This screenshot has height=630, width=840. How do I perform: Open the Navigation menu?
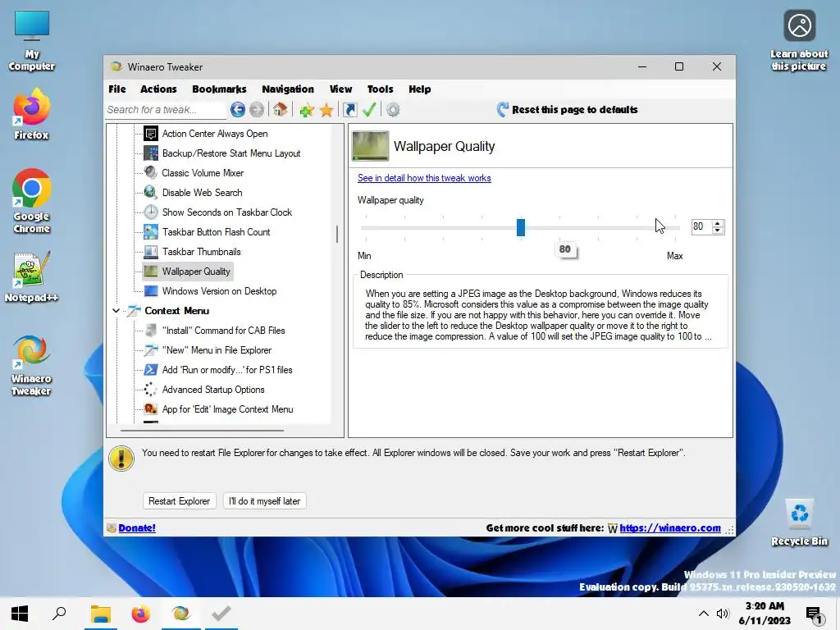click(288, 89)
